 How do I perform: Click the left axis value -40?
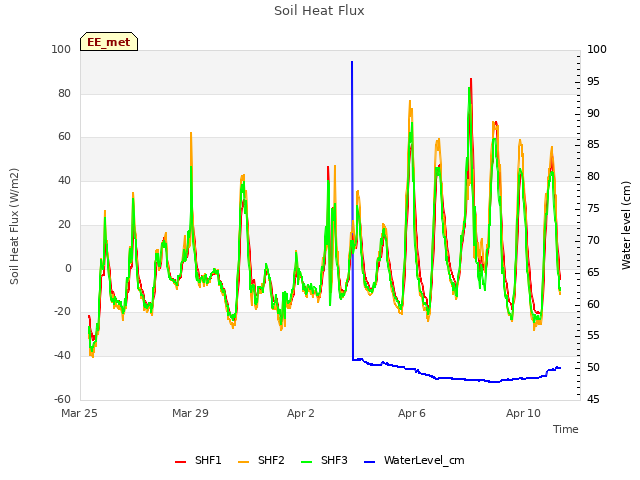point(62,355)
